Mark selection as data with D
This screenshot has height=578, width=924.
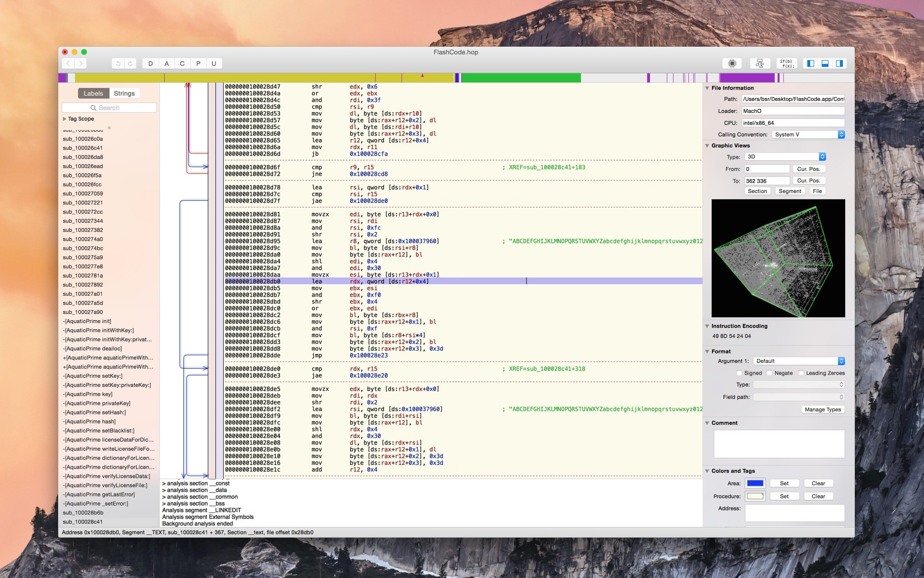(x=150, y=63)
